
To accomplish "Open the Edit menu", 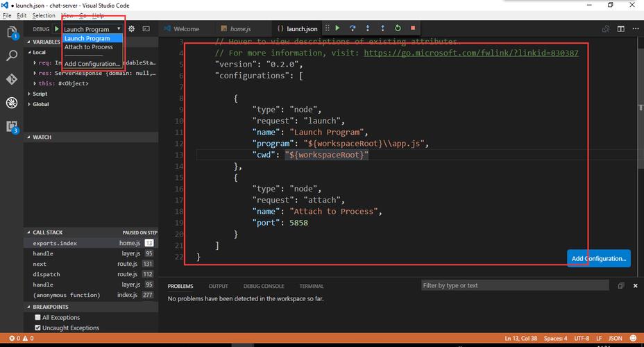I will coord(22,15).
